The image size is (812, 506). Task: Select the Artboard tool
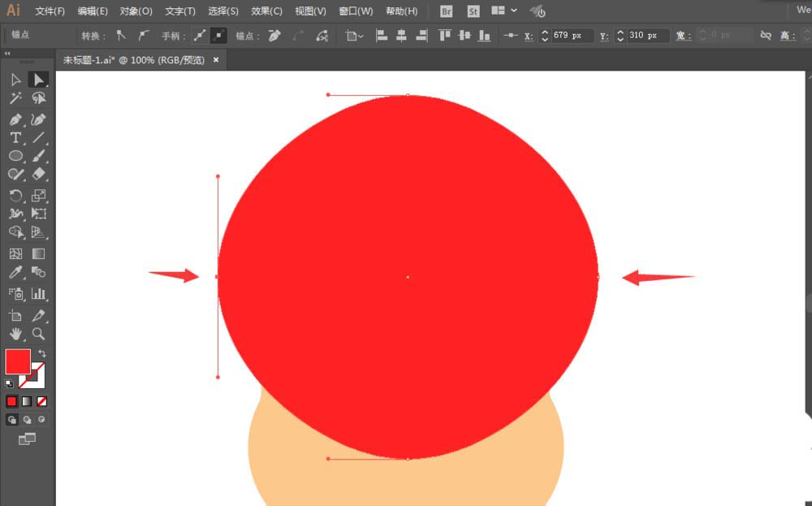[15, 315]
